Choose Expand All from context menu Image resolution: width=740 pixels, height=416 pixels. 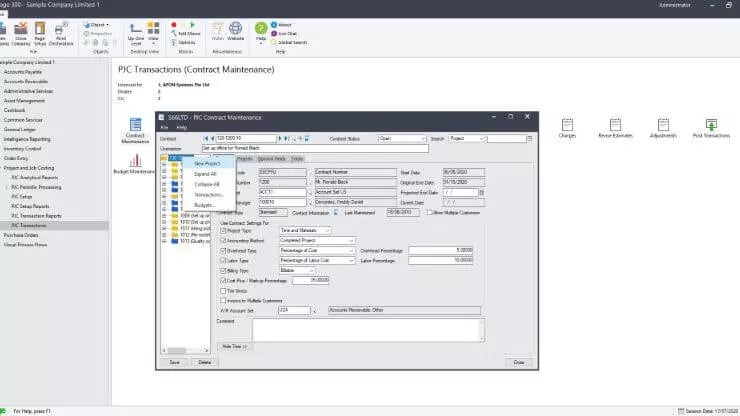(208, 174)
